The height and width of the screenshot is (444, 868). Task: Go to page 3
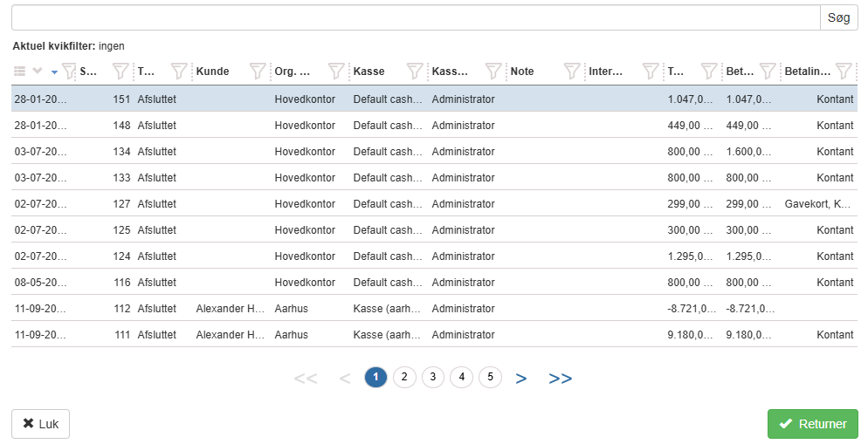(x=433, y=377)
